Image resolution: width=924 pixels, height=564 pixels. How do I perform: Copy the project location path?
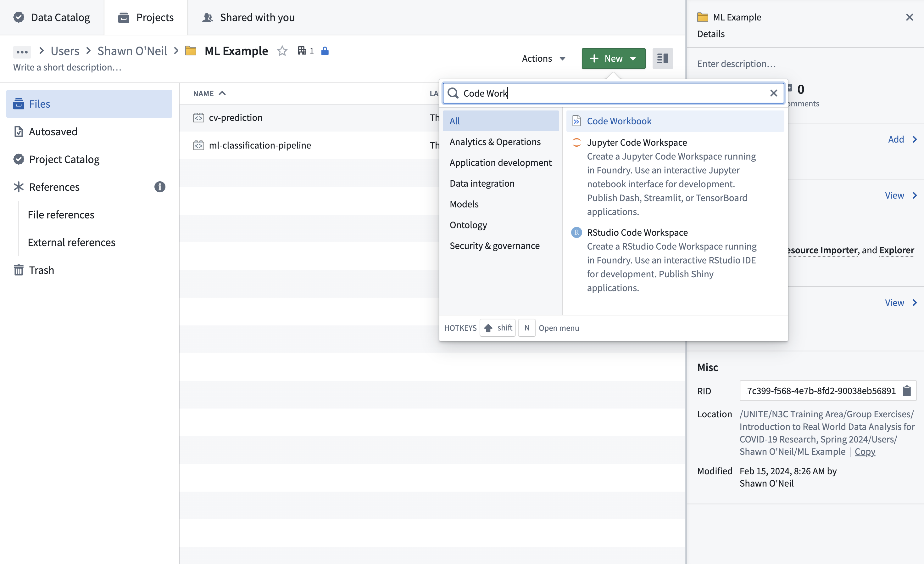[865, 451]
